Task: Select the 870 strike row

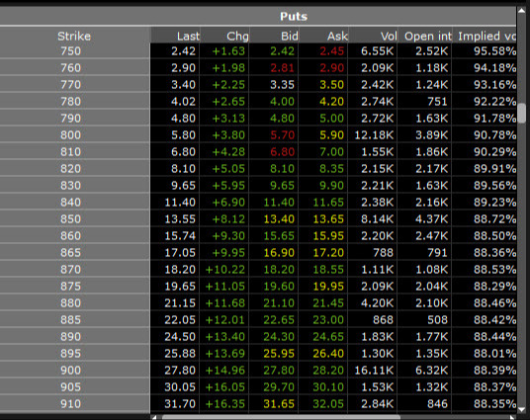Action: point(258,270)
